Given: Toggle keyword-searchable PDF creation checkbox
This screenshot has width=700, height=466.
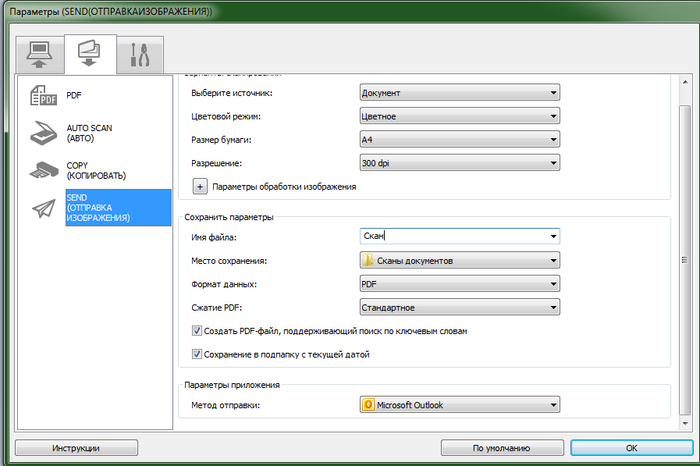Looking at the screenshot, I should tap(196, 331).
